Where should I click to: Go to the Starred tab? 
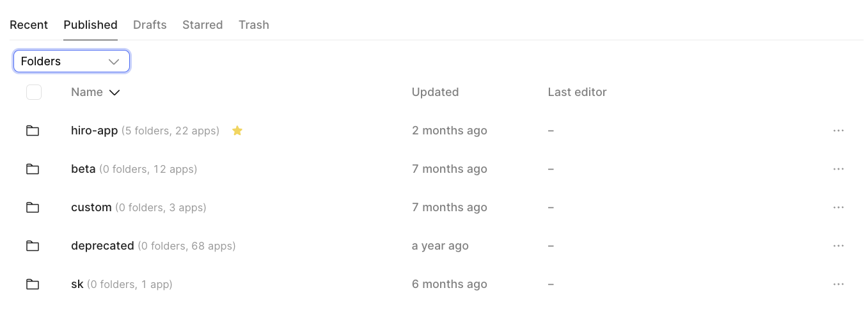coord(202,25)
